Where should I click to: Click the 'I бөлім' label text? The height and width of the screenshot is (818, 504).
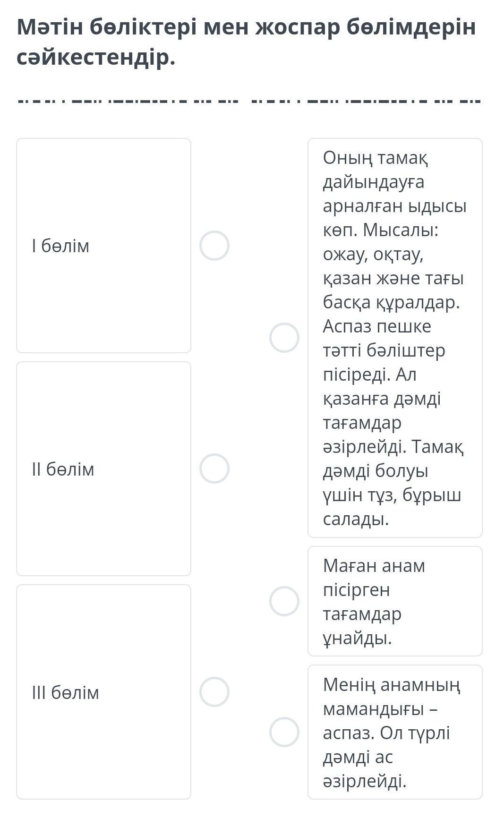click(x=60, y=246)
